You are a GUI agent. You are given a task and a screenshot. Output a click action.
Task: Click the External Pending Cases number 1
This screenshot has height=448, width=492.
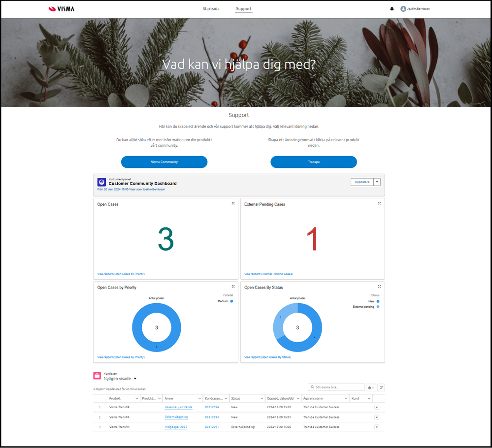coord(312,239)
